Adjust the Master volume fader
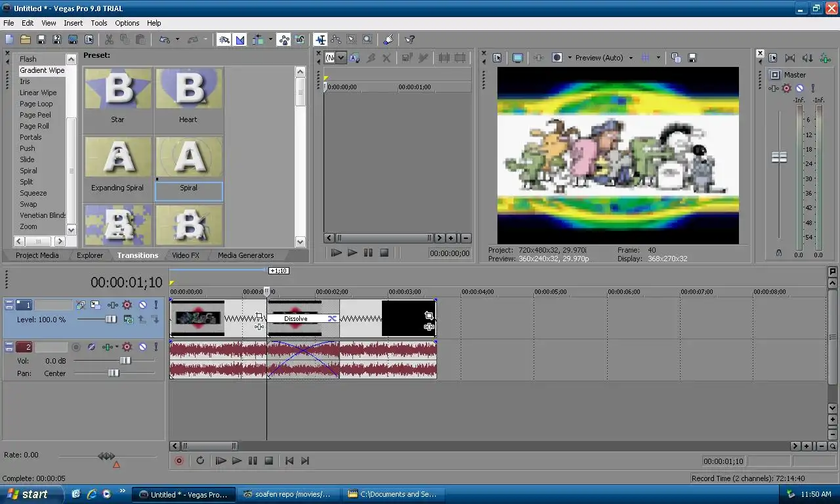This screenshot has width=840, height=504. [779, 157]
